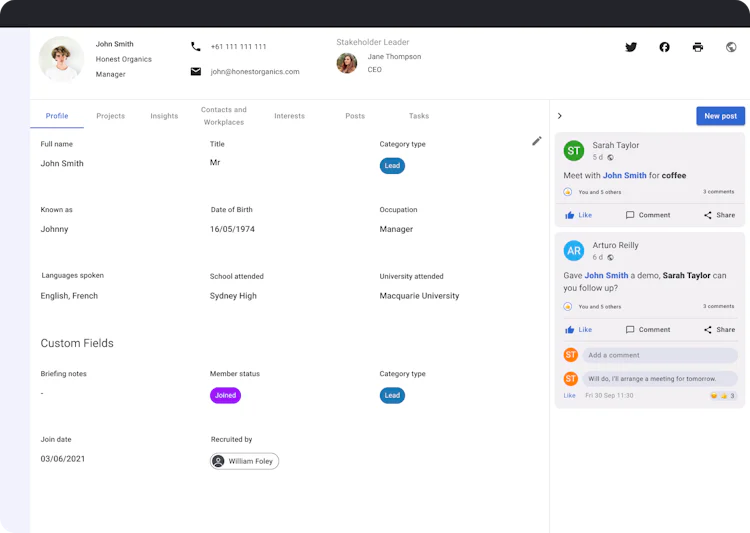Open the Posts tab
The width and height of the screenshot is (750, 533).
355,116
